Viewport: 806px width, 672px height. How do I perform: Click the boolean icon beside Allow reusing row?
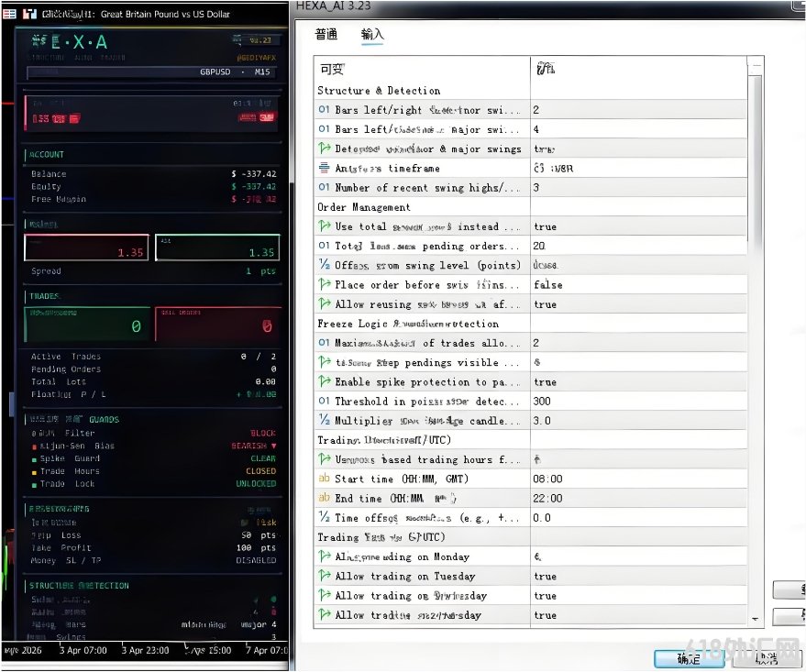pyautogui.click(x=324, y=304)
